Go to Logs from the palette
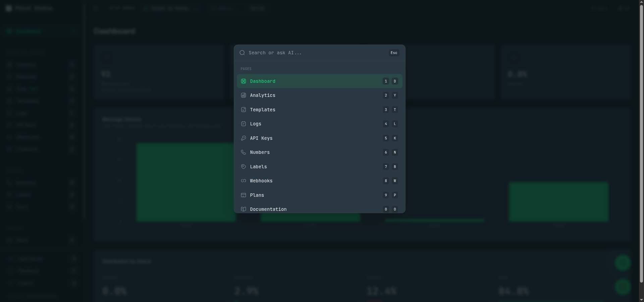Image resolution: width=644 pixels, height=302 pixels. coord(319,124)
